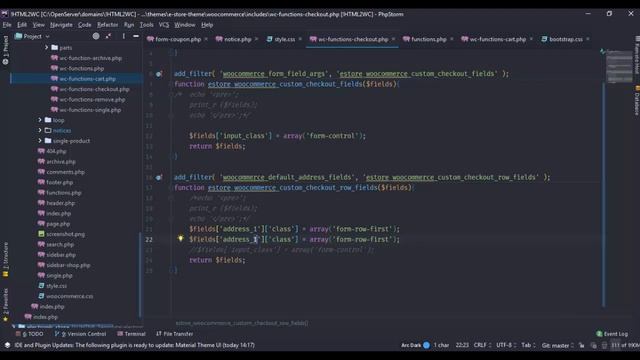The height and width of the screenshot is (360, 640).
Task: Hide the Project panel with minimize icon
Action: [x=136, y=36]
